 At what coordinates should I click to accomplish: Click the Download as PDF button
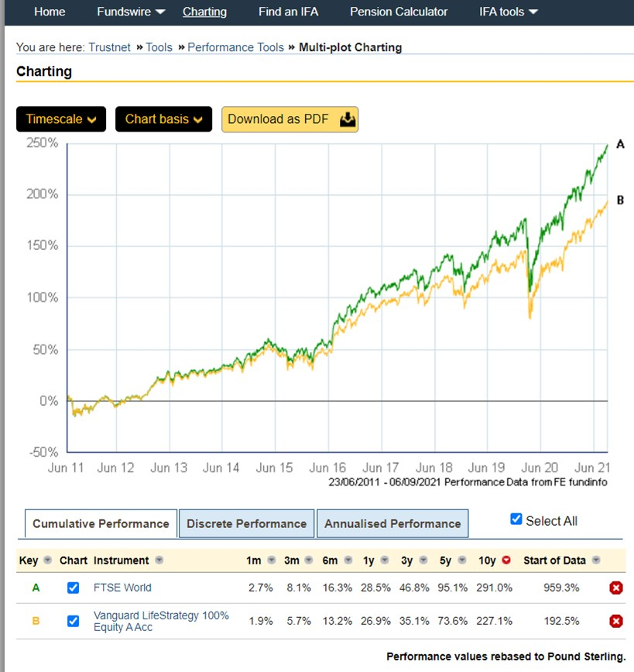point(290,119)
